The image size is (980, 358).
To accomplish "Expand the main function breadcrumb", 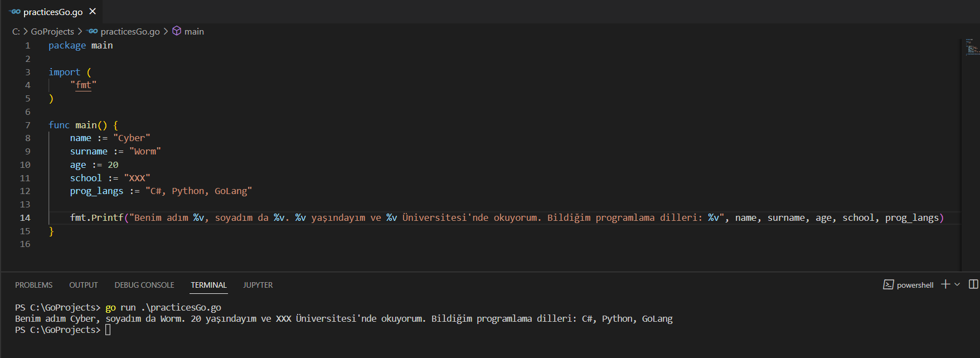I will click(x=194, y=31).
